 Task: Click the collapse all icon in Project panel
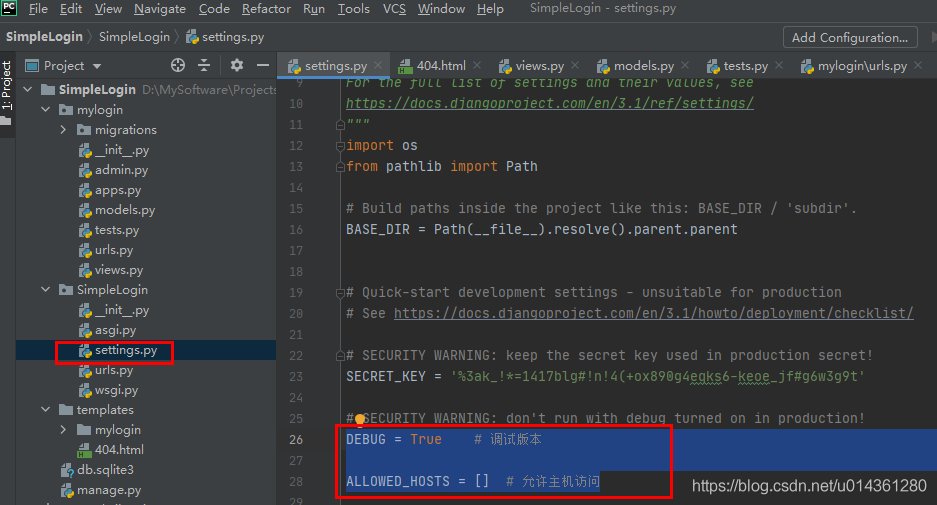coord(204,65)
